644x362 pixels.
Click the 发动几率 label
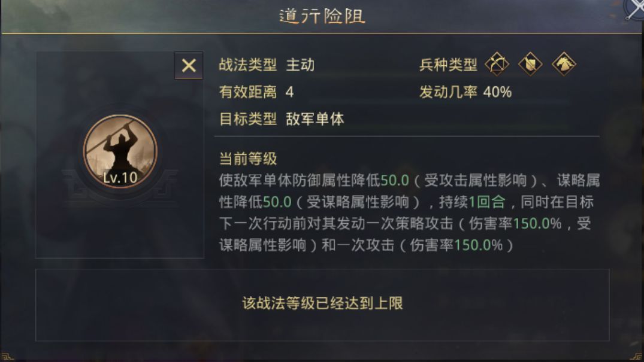[x=448, y=92]
